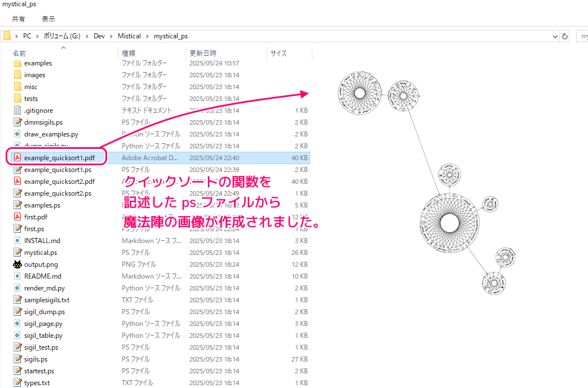
Task: Select the first.pdf Acrobat icon
Action: click(x=17, y=217)
